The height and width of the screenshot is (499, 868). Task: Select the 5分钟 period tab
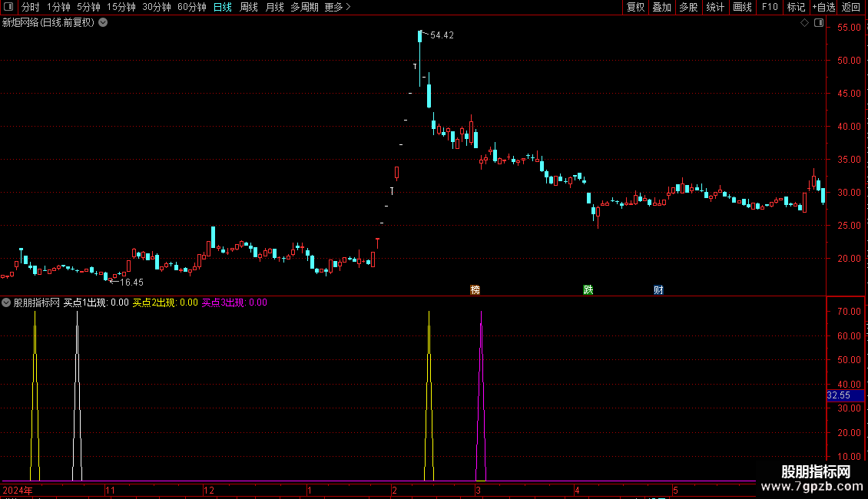pos(88,7)
